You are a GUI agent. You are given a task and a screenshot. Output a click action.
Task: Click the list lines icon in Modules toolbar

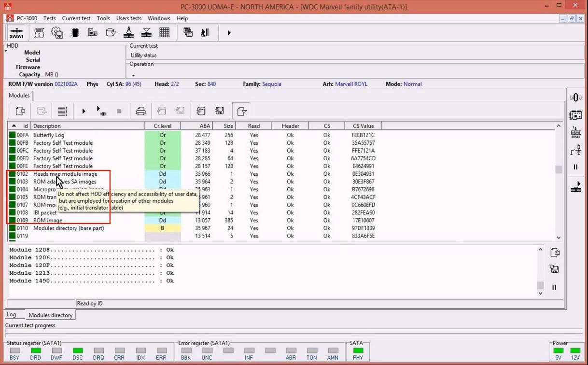coord(62,112)
